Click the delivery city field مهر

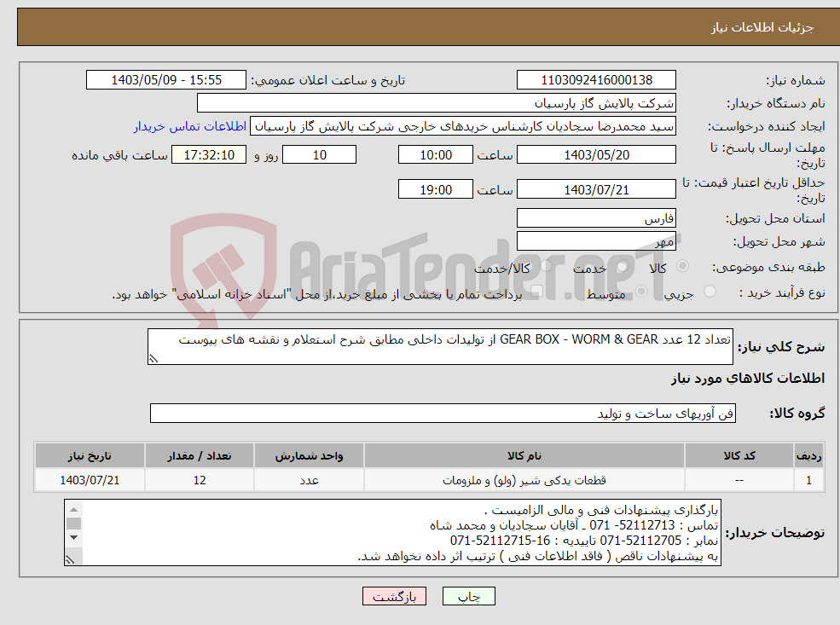click(x=596, y=241)
